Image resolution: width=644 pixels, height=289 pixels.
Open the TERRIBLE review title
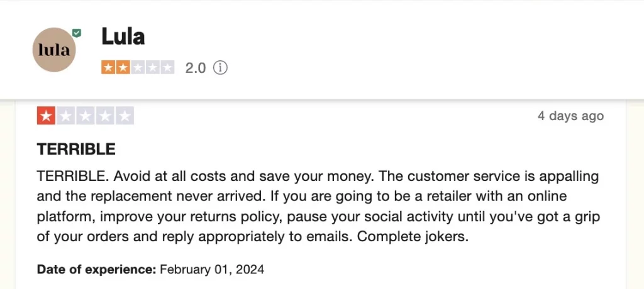(x=76, y=150)
